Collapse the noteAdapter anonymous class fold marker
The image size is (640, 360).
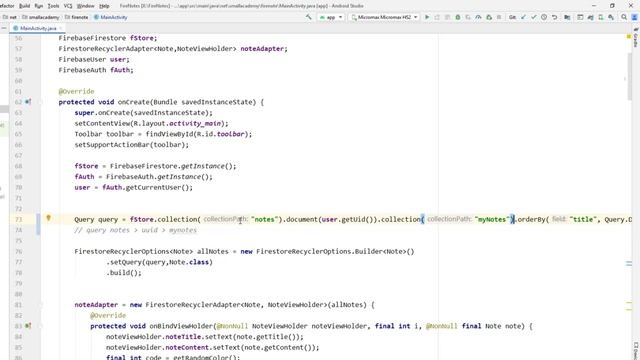(x=41, y=304)
